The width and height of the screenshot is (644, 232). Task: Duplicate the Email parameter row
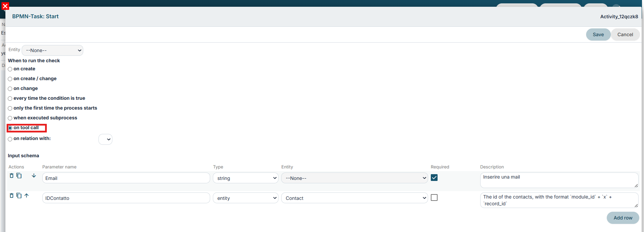point(19,176)
